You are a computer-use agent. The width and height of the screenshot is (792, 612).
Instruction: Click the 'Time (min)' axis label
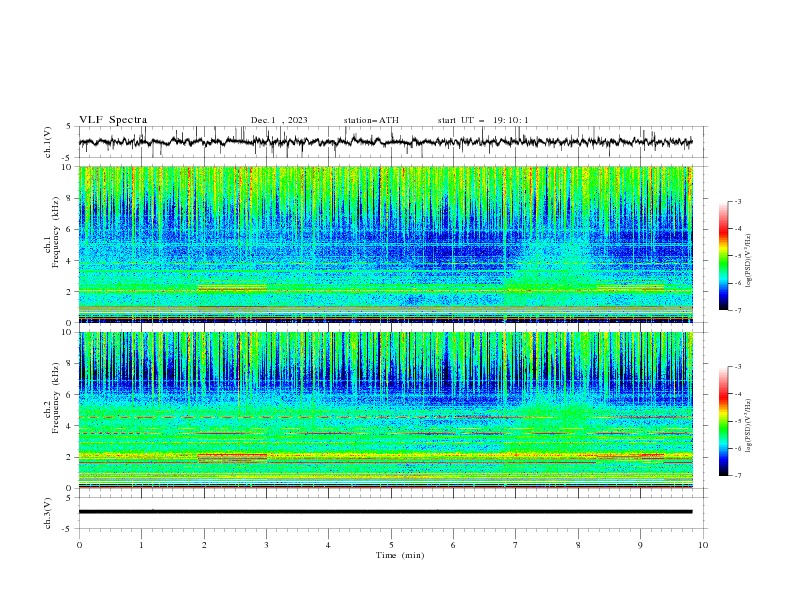coord(400,555)
